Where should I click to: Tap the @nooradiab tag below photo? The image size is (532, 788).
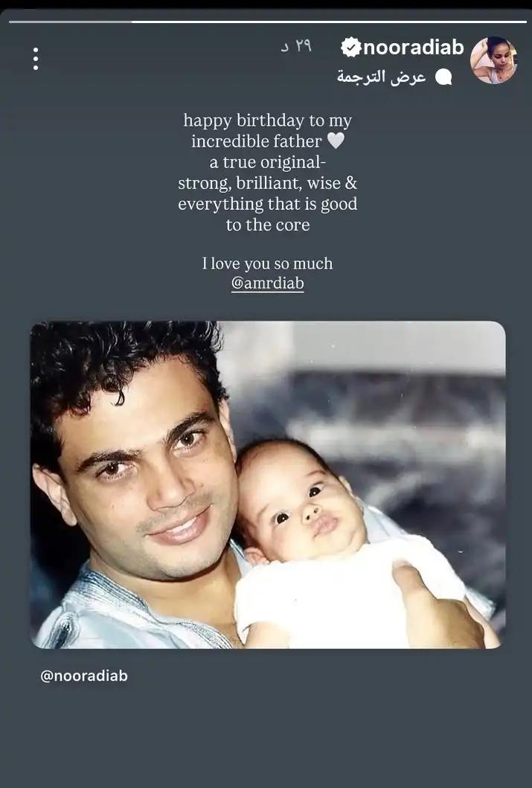click(x=84, y=676)
